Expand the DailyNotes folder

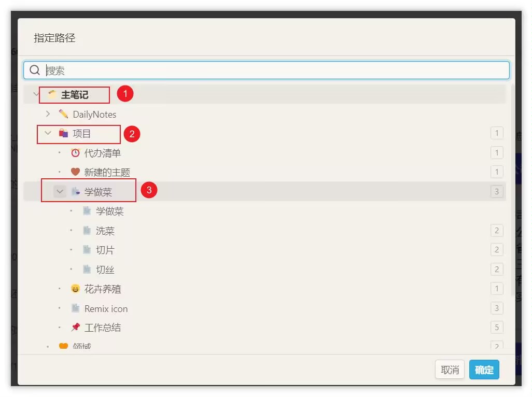tap(48, 114)
